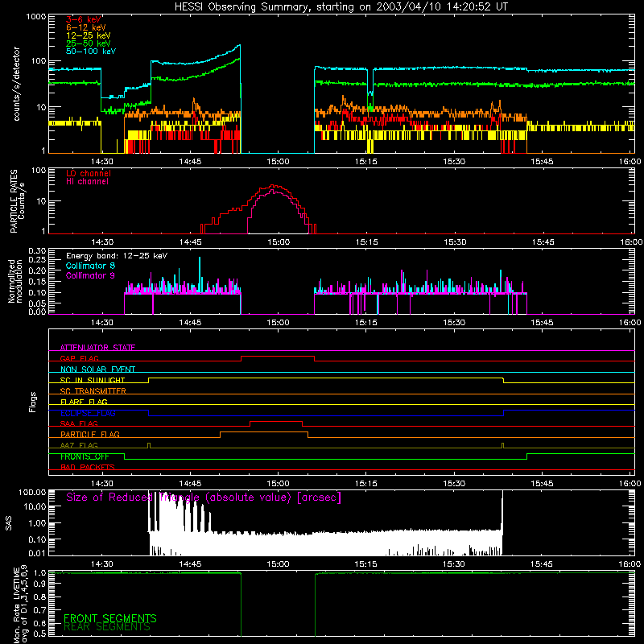Click the HI channel legend label
This screenshot has height=644, width=644.
[87, 182]
